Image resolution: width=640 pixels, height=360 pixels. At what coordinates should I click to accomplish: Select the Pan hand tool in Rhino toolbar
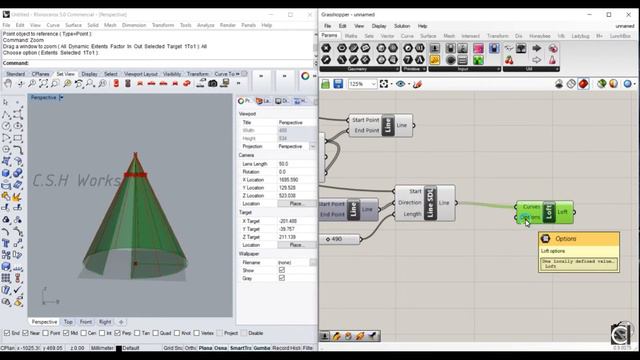coord(8,84)
